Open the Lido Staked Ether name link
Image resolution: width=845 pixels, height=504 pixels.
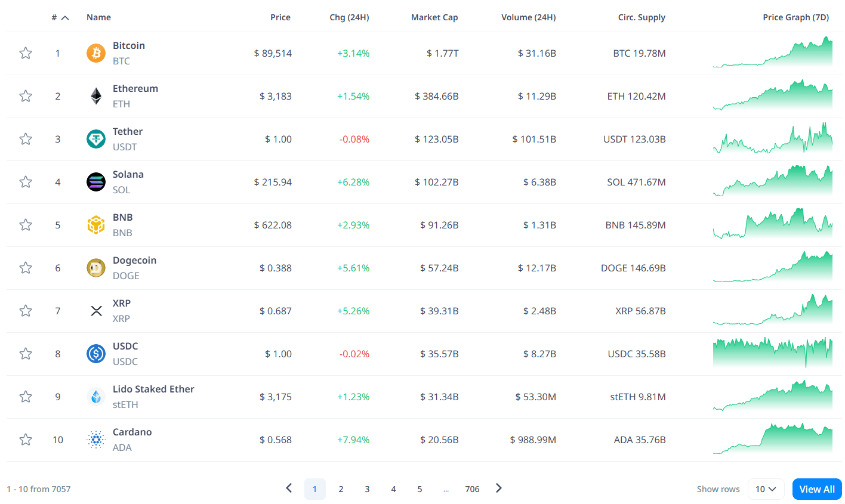153,389
